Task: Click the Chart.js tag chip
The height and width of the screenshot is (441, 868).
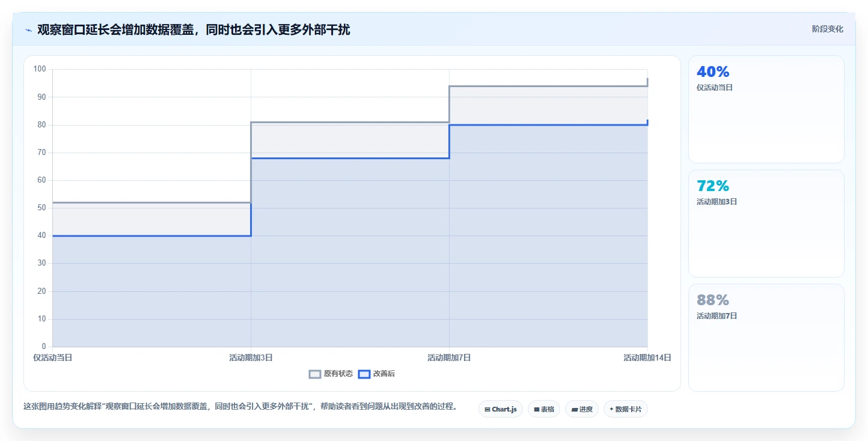Action: point(500,409)
